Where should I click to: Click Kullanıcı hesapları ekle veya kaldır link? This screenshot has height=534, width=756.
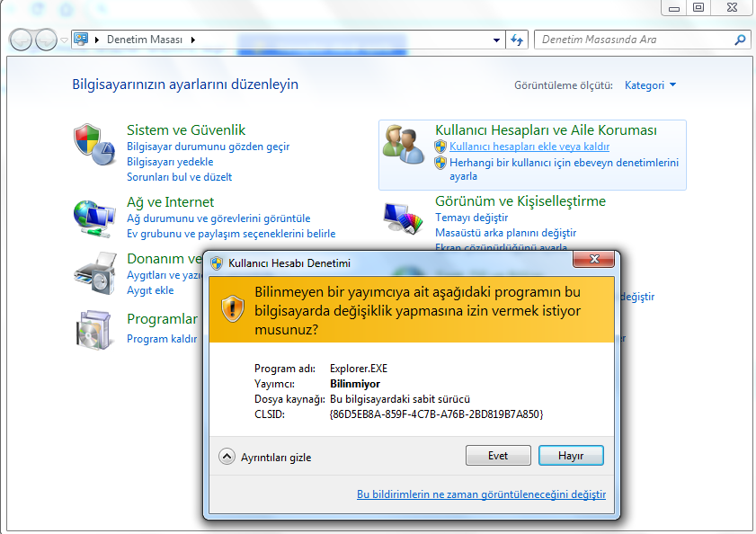(x=529, y=147)
